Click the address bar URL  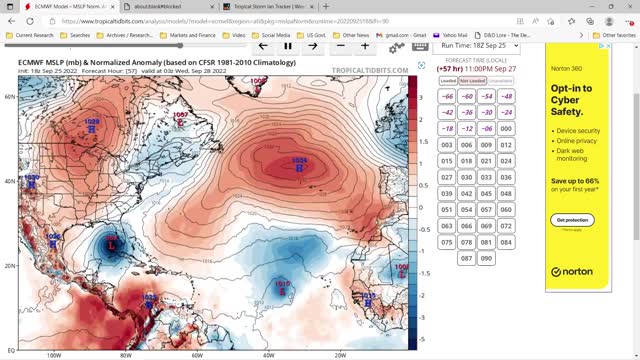click(x=225, y=21)
